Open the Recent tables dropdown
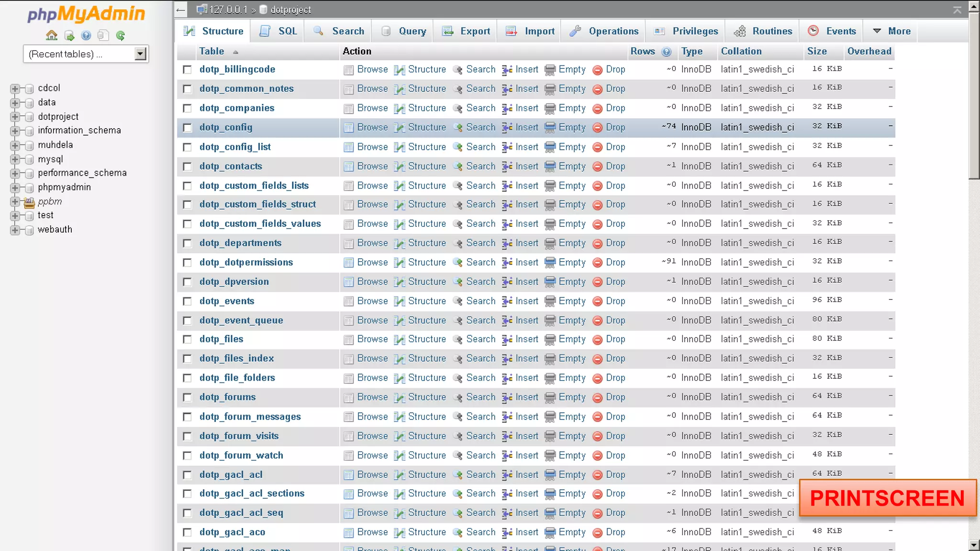 (x=140, y=54)
